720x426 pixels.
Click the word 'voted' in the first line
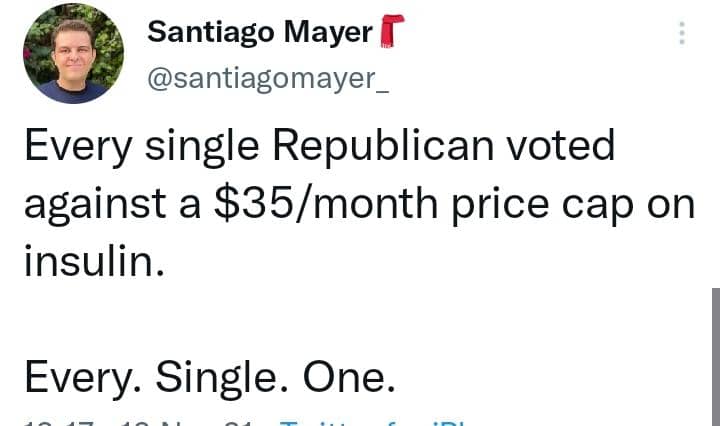(561, 145)
